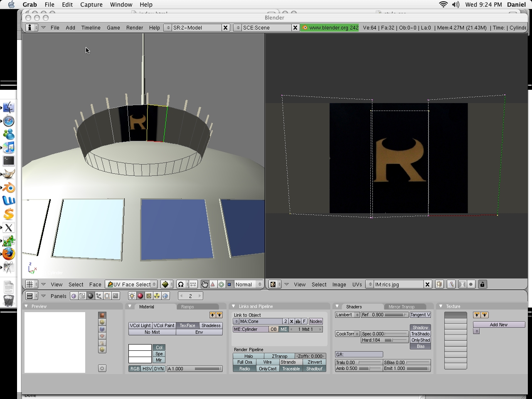Delete the SCE:Scene with X button
The image size is (532, 399).
pos(295,27)
